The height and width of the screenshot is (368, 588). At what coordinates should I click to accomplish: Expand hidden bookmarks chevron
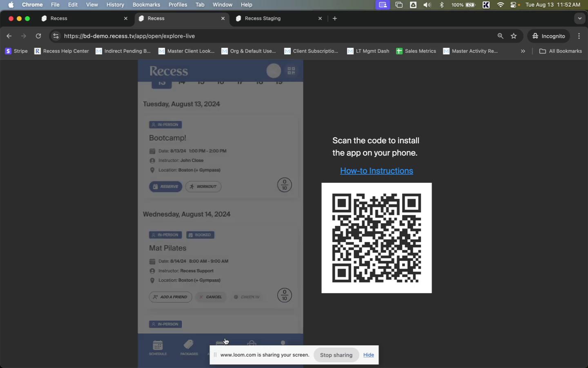(523, 51)
